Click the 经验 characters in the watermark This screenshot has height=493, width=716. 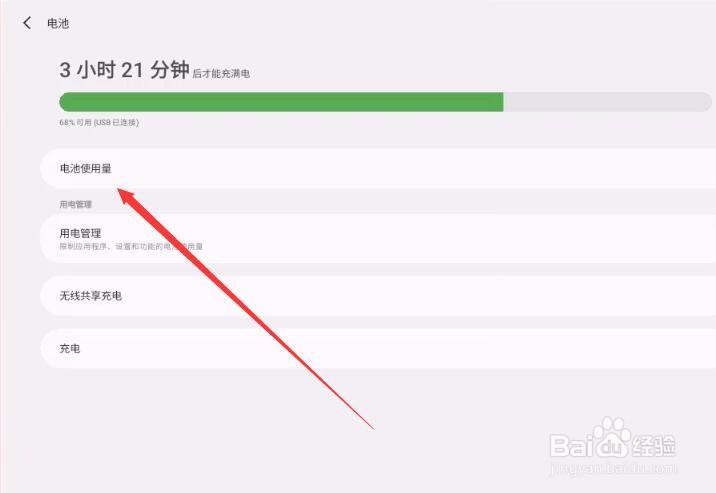653,446
